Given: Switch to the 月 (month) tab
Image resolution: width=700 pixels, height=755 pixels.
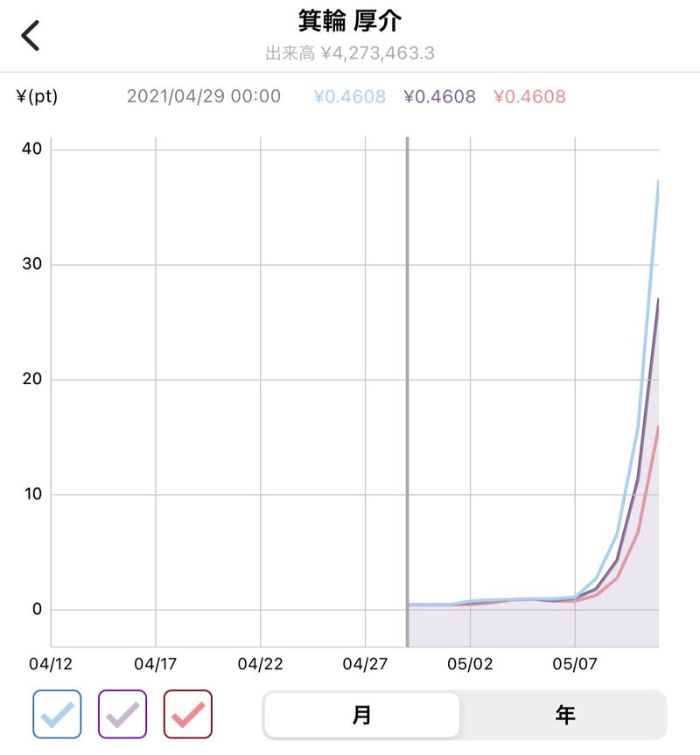Looking at the screenshot, I should [x=361, y=715].
